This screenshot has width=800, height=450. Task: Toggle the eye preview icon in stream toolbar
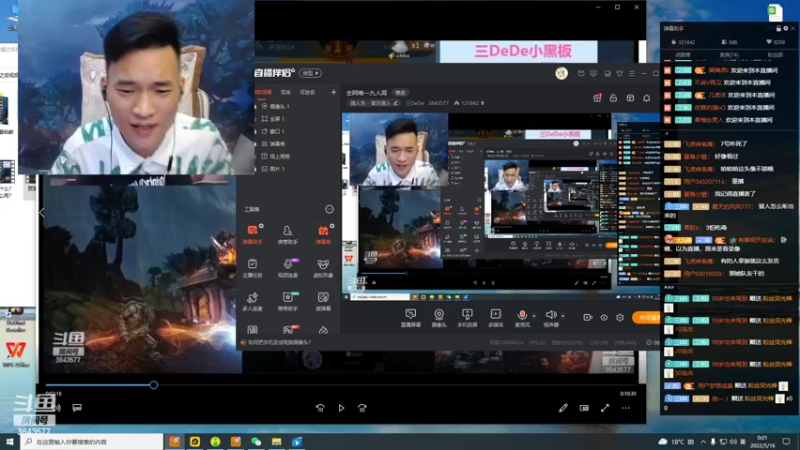[x=604, y=317]
